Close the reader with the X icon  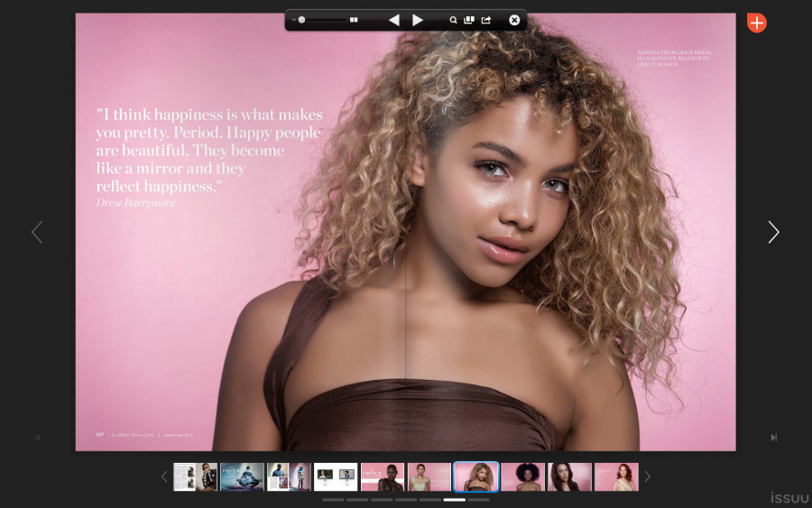pyautogui.click(x=514, y=20)
